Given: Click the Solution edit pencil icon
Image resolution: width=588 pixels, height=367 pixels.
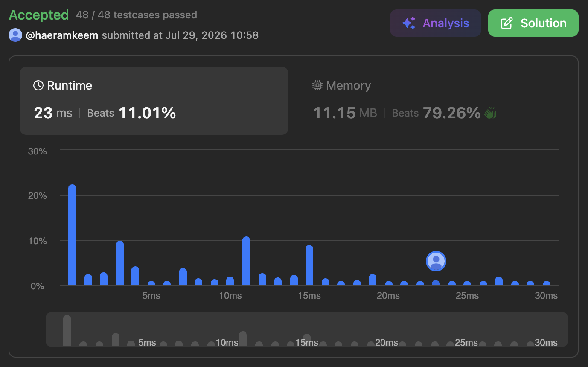Looking at the screenshot, I should (x=506, y=23).
